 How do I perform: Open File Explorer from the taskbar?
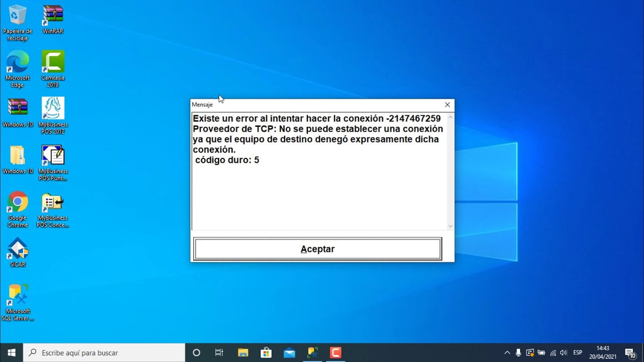pyautogui.click(x=243, y=352)
